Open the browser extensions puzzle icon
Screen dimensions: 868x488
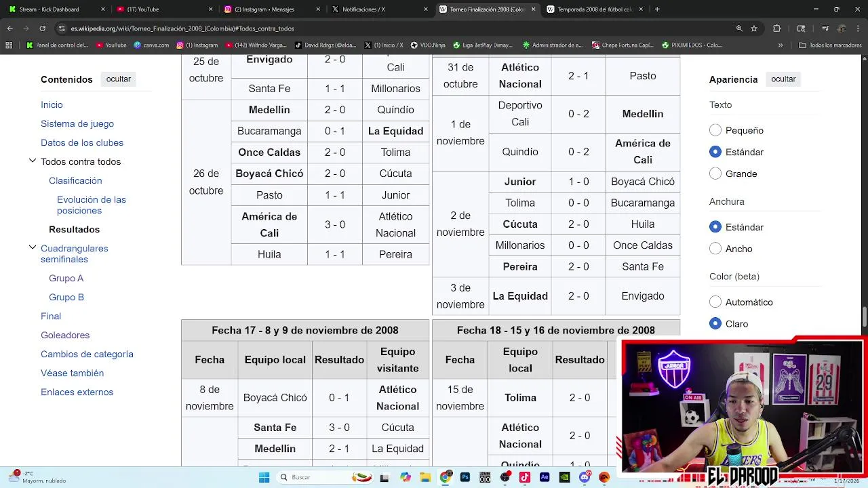tap(777, 28)
